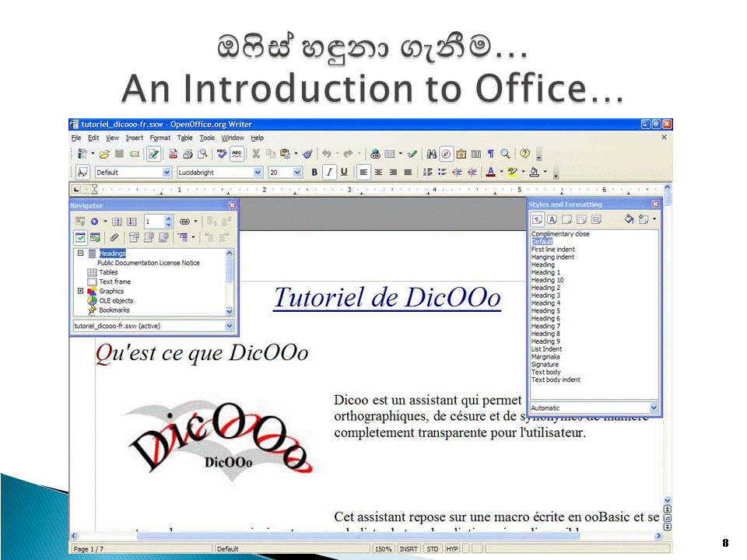Collapse the Headings tree in Navigator

point(80,254)
